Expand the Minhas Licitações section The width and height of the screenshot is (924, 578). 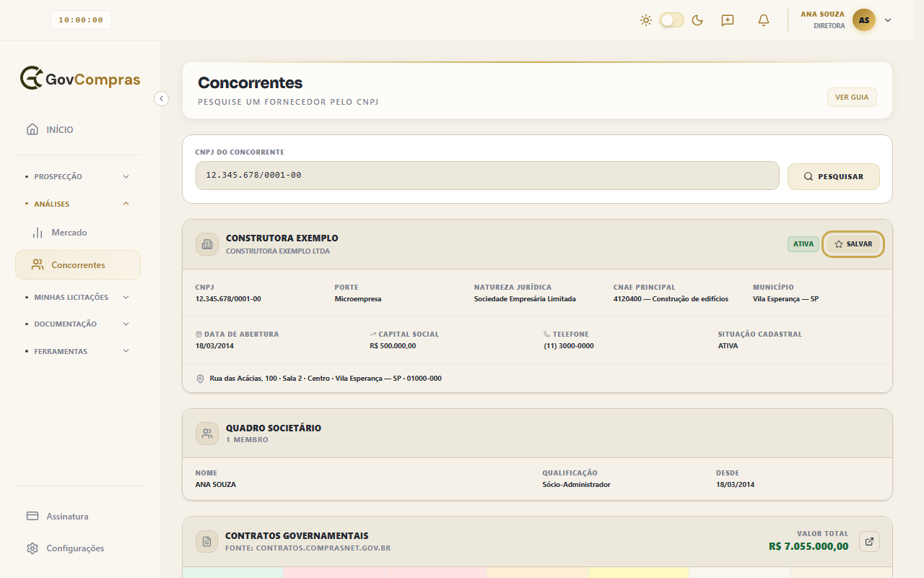(x=78, y=297)
